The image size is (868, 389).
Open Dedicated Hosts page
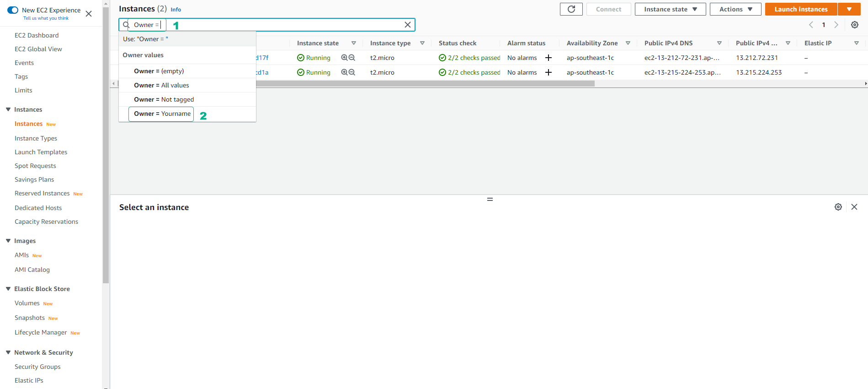(38, 208)
